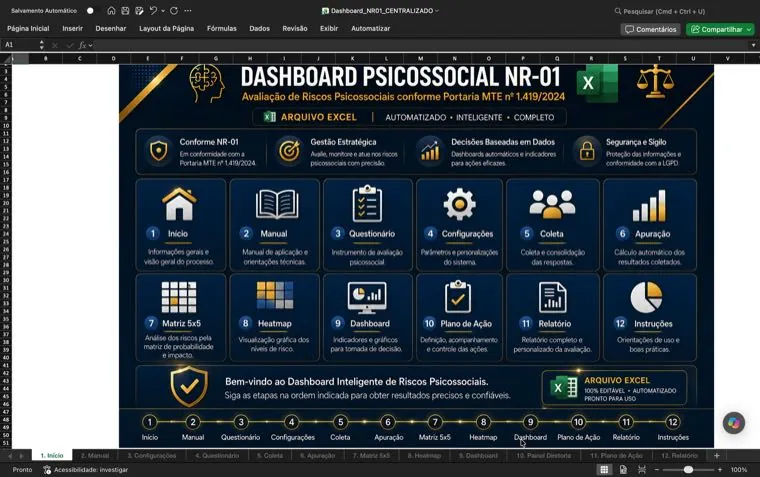The width and height of the screenshot is (760, 477).
Task: Click step 1 Início circle in timeline
Action: 150,422
